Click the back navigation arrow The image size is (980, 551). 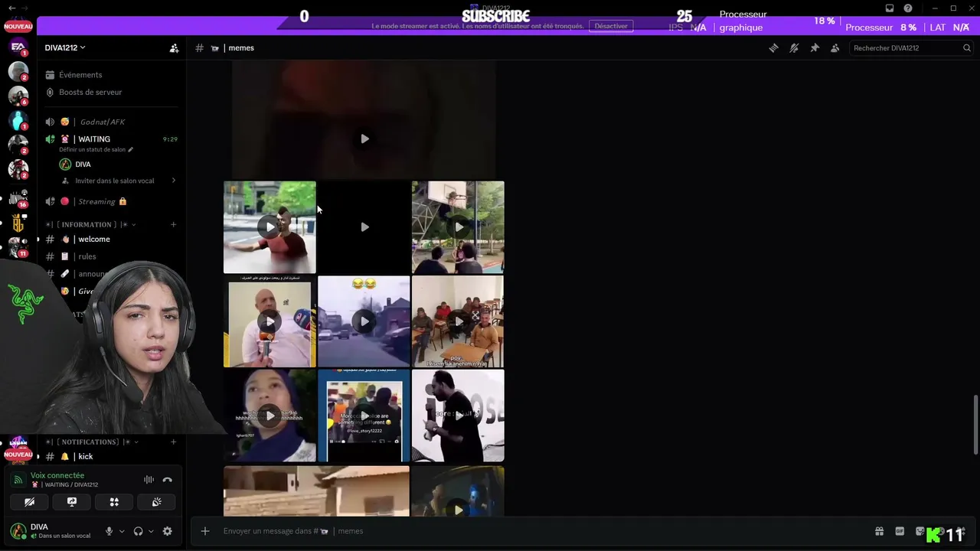tap(11, 8)
